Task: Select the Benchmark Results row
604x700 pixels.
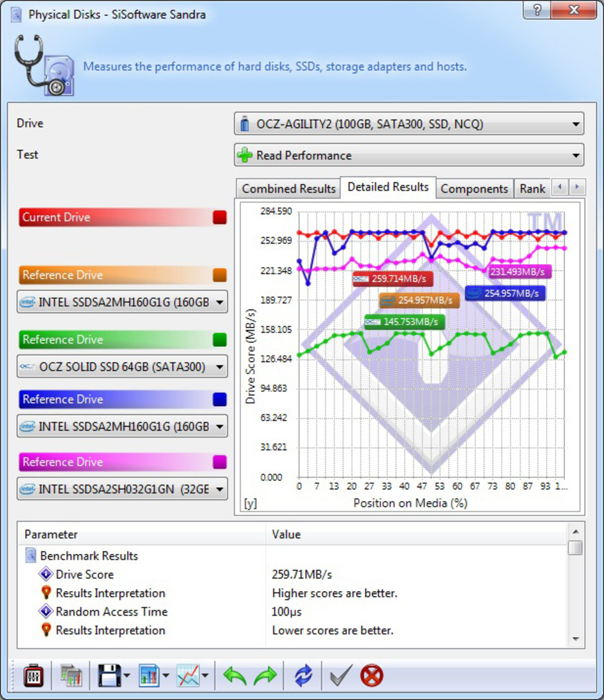Action: click(292, 556)
